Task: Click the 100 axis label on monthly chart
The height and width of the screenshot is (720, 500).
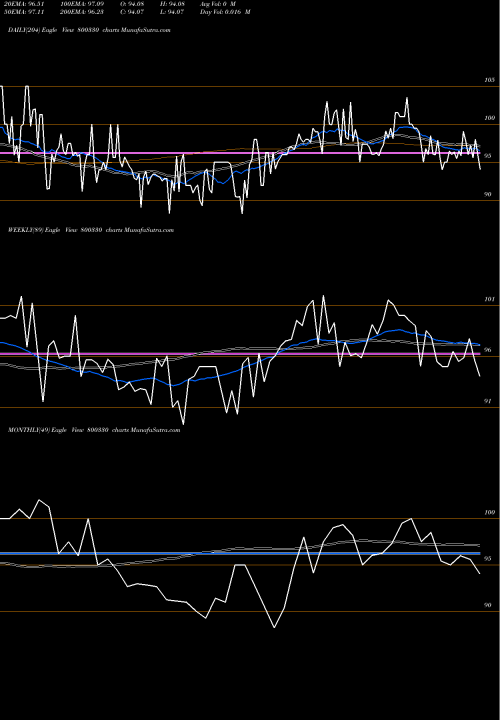Action: (489, 512)
